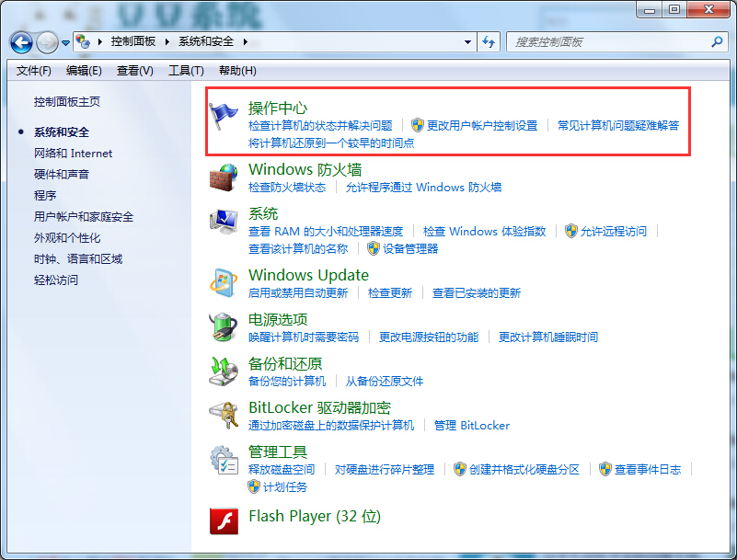This screenshot has height=560, width=737.
Task: Click 设备管理器 link
Action: pos(410,249)
